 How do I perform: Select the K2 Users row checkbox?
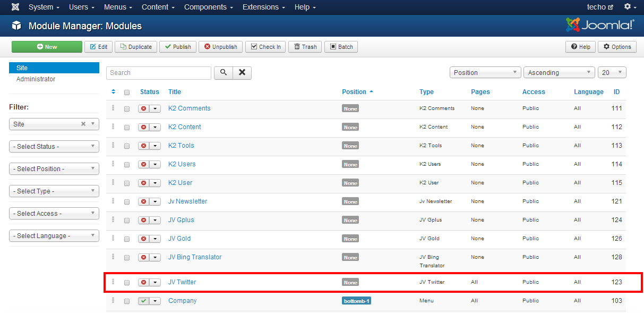127,165
